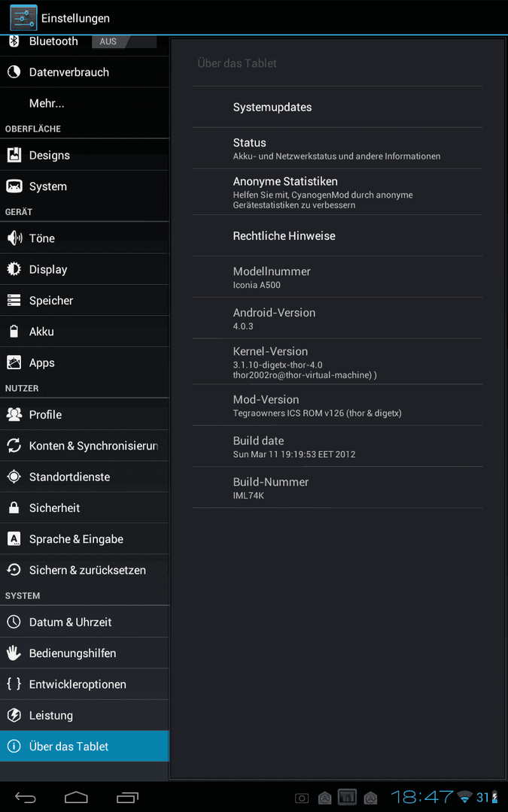Tap the Leistung lightning bolt icon

tap(14, 715)
